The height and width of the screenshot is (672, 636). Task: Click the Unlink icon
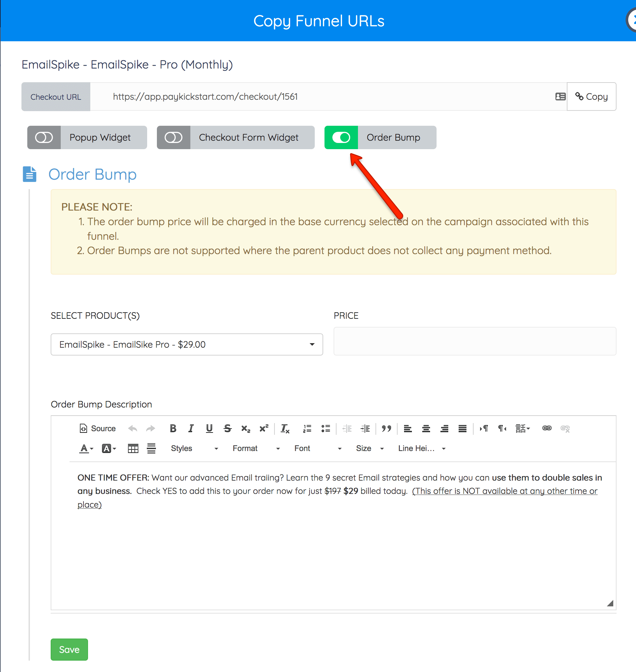pyautogui.click(x=565, y=428)
